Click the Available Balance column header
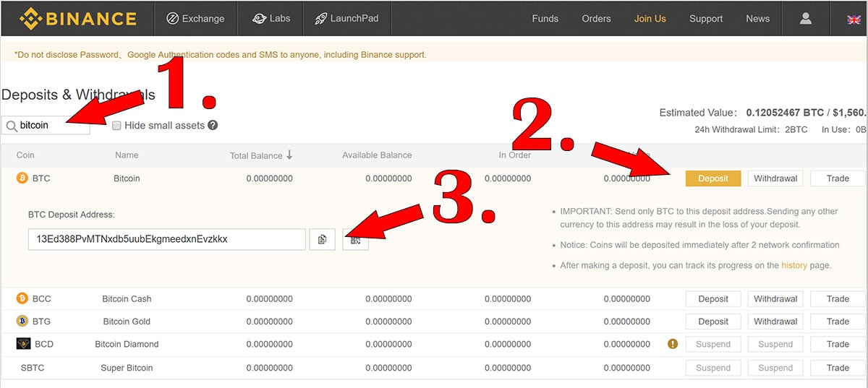This screenshot has width=868, height=388. (377, 155)
